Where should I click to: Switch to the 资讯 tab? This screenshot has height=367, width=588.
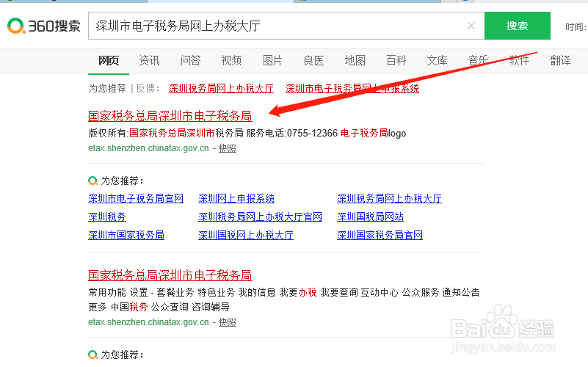[149, 60]
